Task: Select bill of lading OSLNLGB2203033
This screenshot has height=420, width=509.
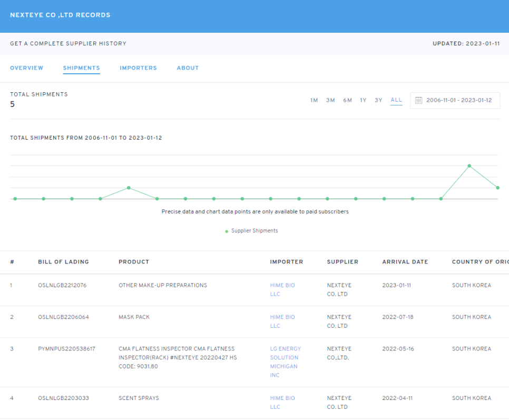Action: tap(64, 398)
